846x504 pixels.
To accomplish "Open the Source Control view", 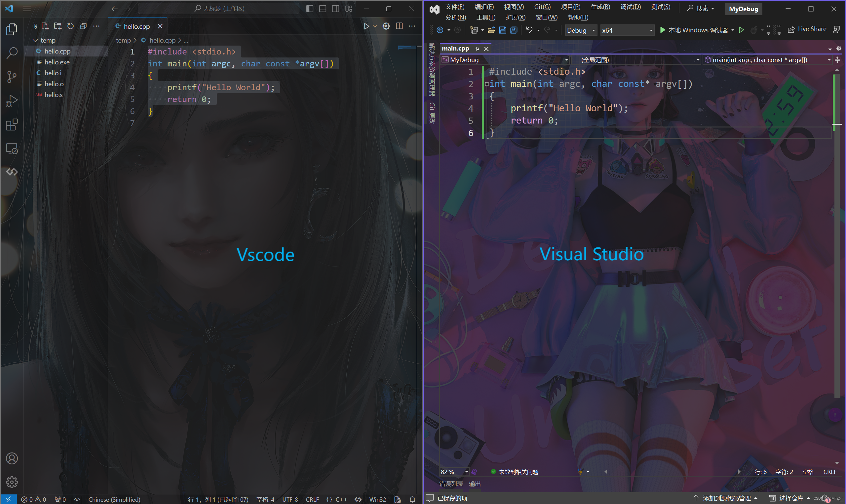I will tap(12, 77).
